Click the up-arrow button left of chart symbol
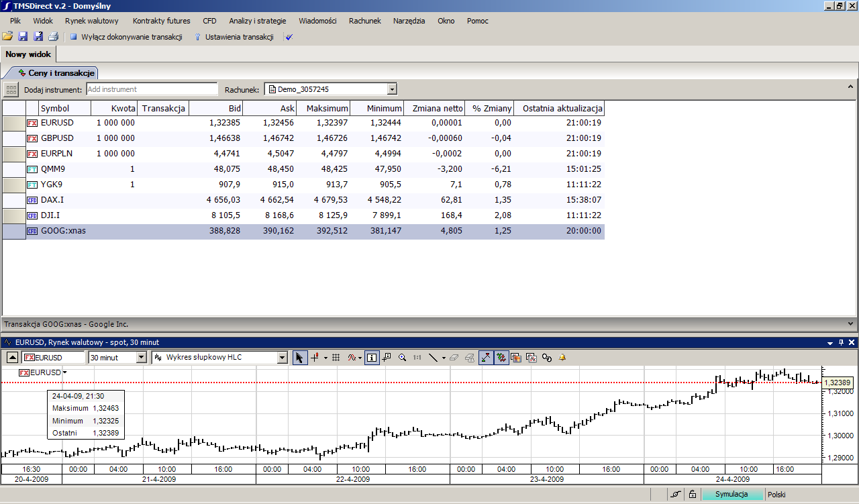 tap(12, 358)
